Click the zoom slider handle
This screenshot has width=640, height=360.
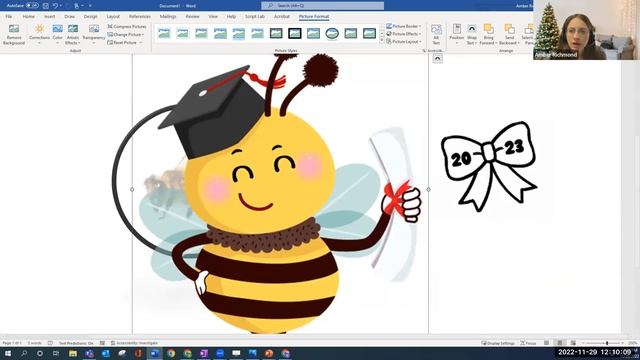click(x=607, y=343)
